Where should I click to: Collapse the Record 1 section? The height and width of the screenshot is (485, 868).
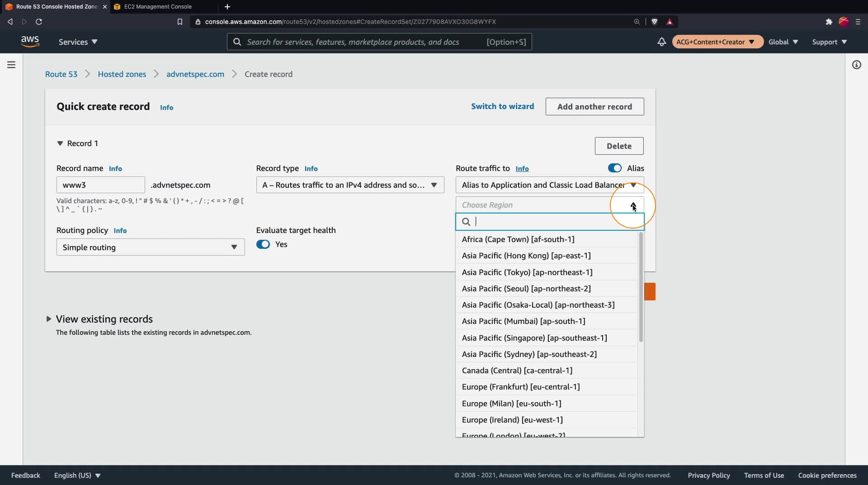tap(60, 143)
